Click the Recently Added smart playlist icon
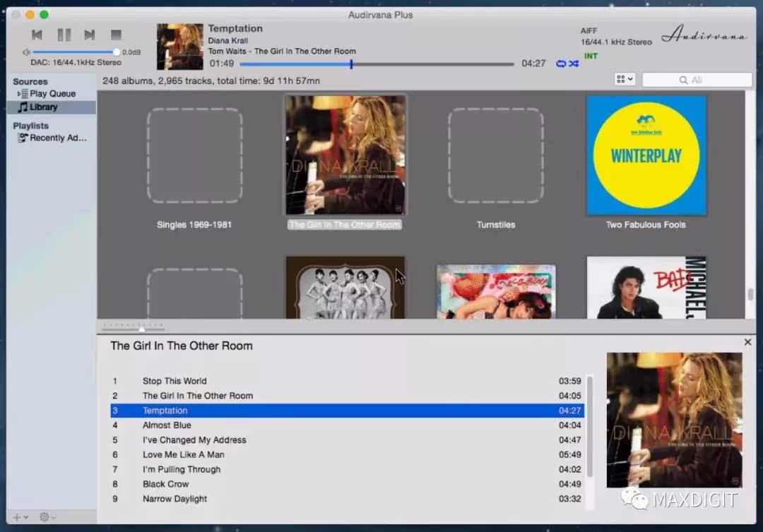 23,138
